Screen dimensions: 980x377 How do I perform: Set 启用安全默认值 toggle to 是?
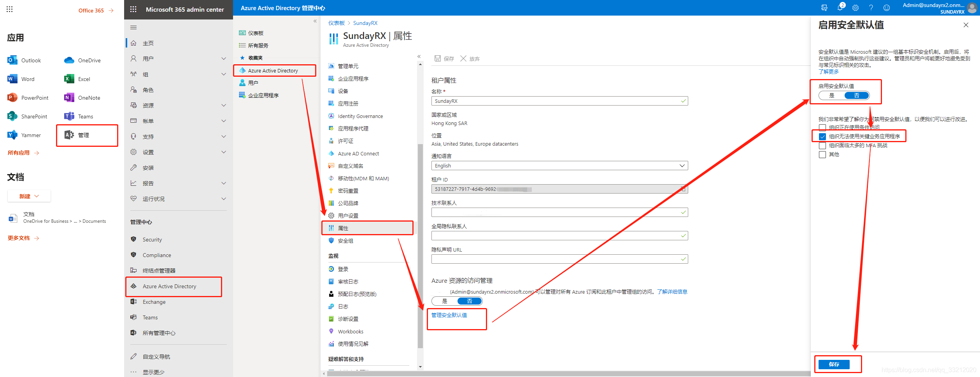(832, 95)
